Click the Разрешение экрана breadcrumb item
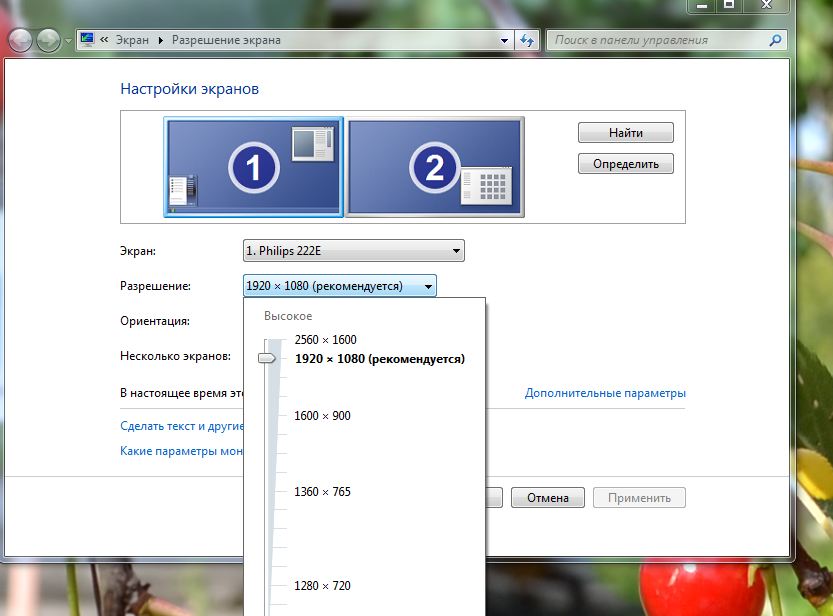This screenshot has width=833, height=616. (226, 40)
